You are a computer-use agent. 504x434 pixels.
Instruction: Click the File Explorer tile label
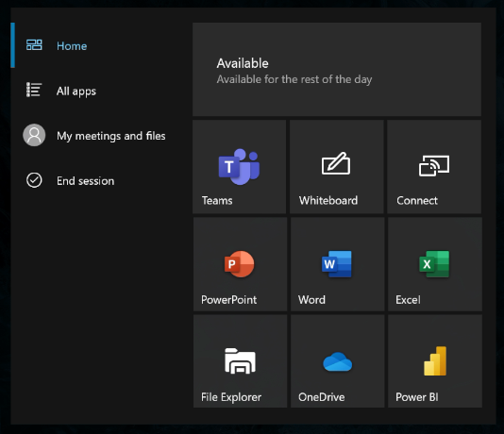coord(231,397)
